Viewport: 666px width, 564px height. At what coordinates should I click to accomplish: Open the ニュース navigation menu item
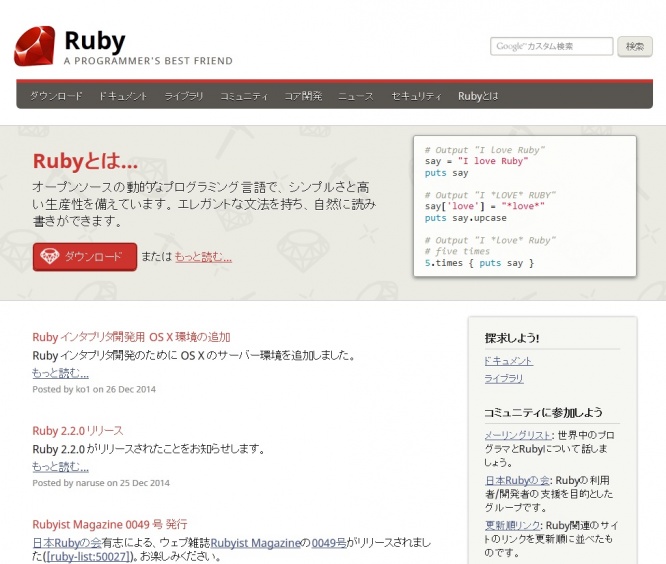pyautogui.click(x=356, y=96)
